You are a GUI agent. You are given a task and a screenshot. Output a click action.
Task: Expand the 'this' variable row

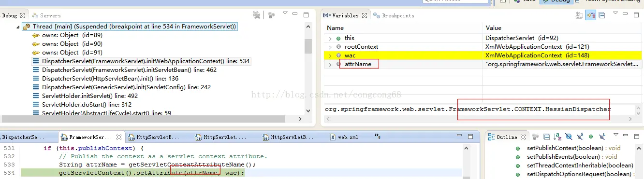[330, 38]
